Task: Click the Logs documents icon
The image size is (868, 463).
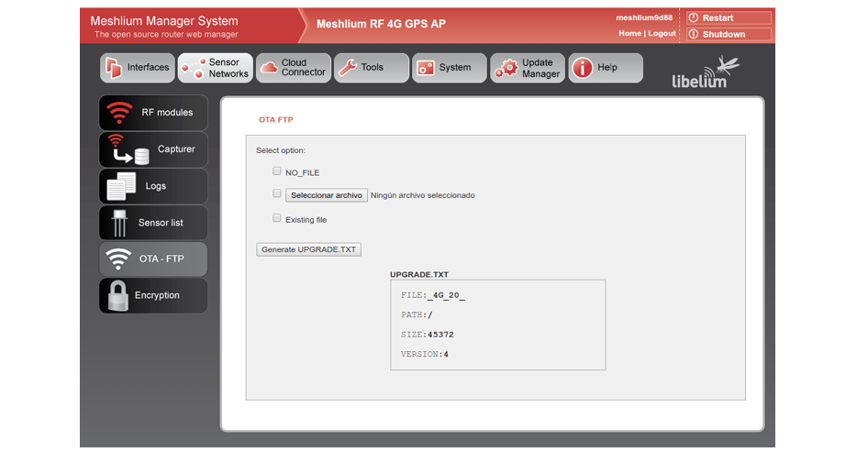Action: click(121, 186)
